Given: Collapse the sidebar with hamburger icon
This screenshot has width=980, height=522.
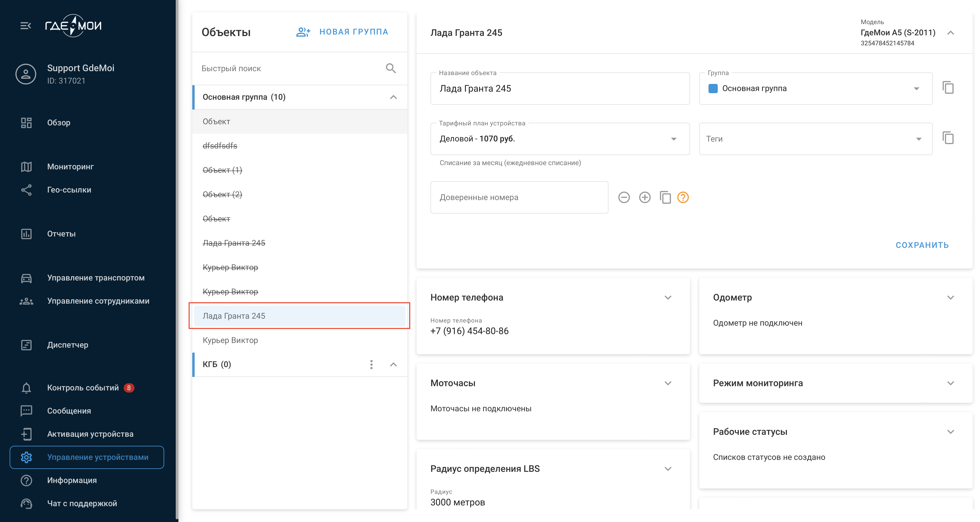Looking at the screenshot, I should [x=25, y=26].
